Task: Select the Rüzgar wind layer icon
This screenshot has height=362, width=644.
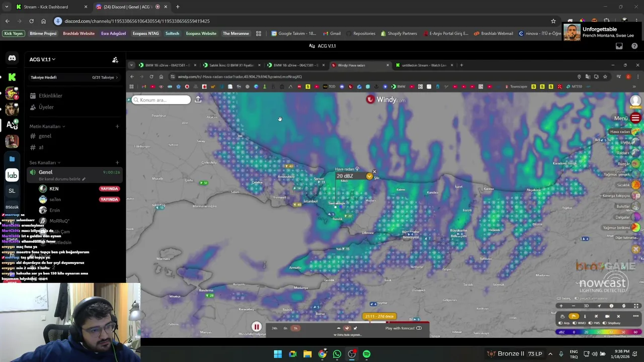Action: point(636,163)
